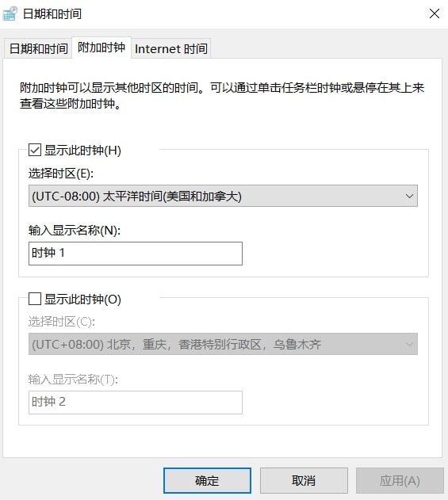Click the chevron of the UTC+08:00 combo box
448x500 pixels.
pyautogui.click(x=409, y=345)
